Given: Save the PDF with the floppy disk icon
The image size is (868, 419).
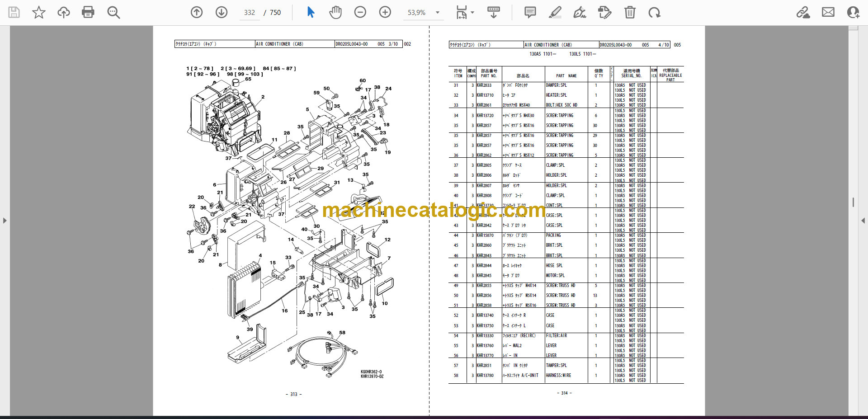Looking at the screenshot, I should pyautogui.click(x=14, y=12).
